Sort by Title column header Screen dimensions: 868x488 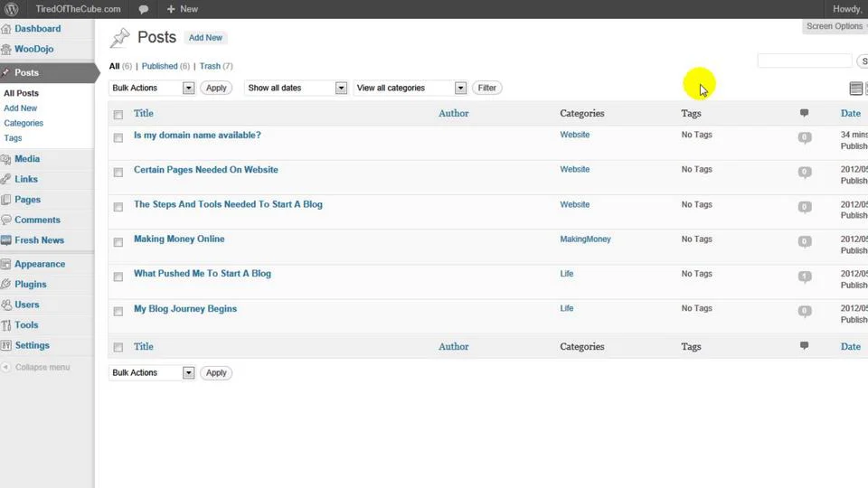point(144,113)
